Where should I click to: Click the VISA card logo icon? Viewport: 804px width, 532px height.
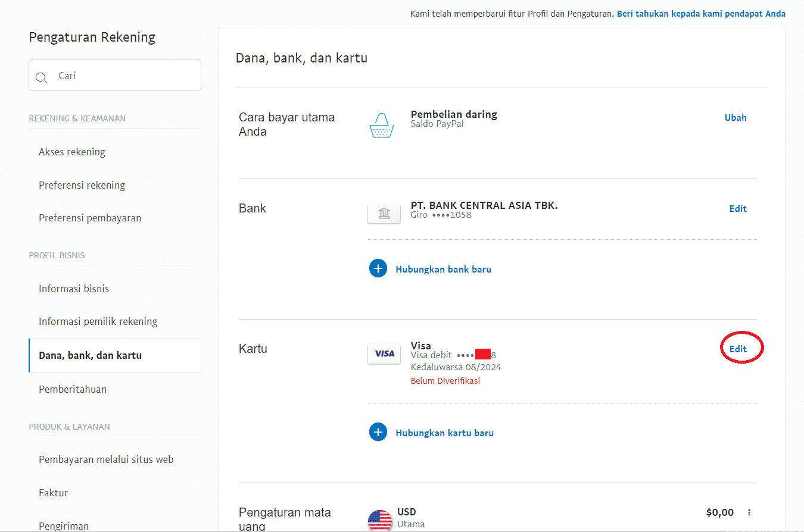coord(384,353)
